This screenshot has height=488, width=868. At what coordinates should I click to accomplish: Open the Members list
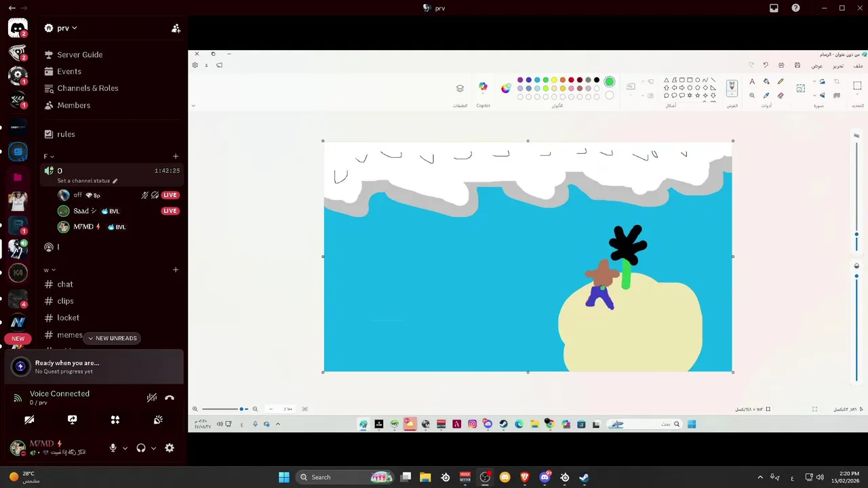coord(73,105)
